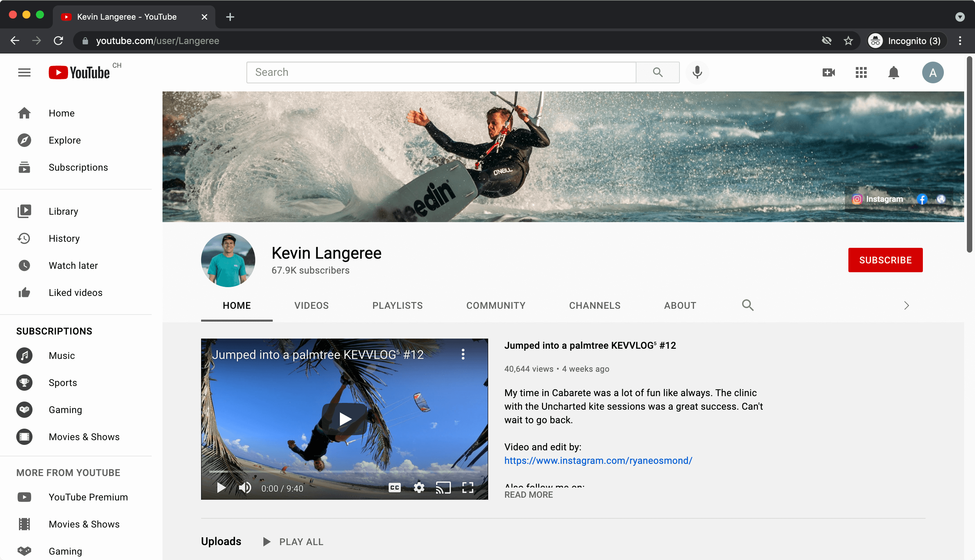Open History in the sidebar
This screenshot has width=975, height=560.
coord(76,238)
